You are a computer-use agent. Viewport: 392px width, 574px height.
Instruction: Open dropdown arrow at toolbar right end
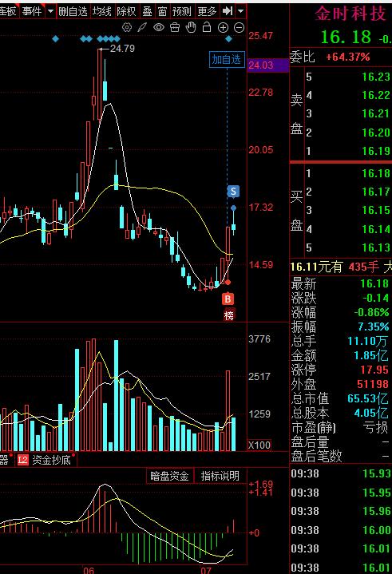pos(241,11)
